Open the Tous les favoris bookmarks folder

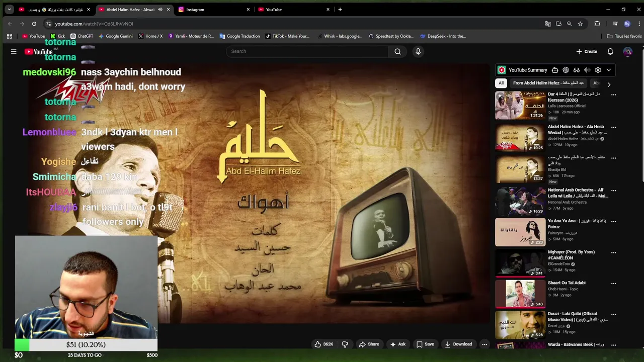pyautogui.click(x=624, y=36)
